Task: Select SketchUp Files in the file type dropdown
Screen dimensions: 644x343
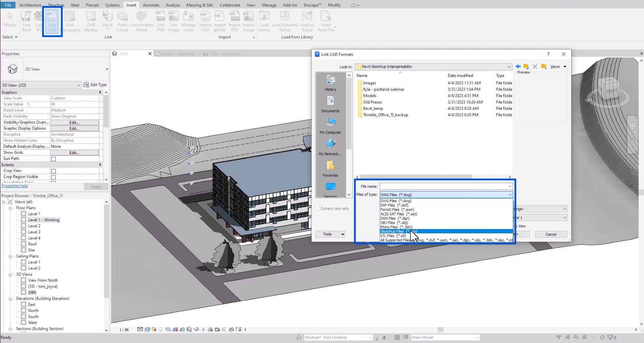Action: click(x=398, y=231)
